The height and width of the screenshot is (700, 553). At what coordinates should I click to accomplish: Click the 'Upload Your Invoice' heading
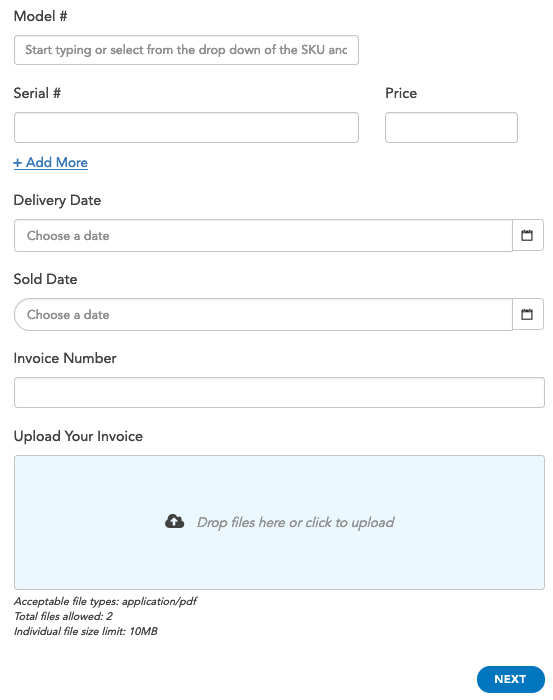tap(78, 436)
